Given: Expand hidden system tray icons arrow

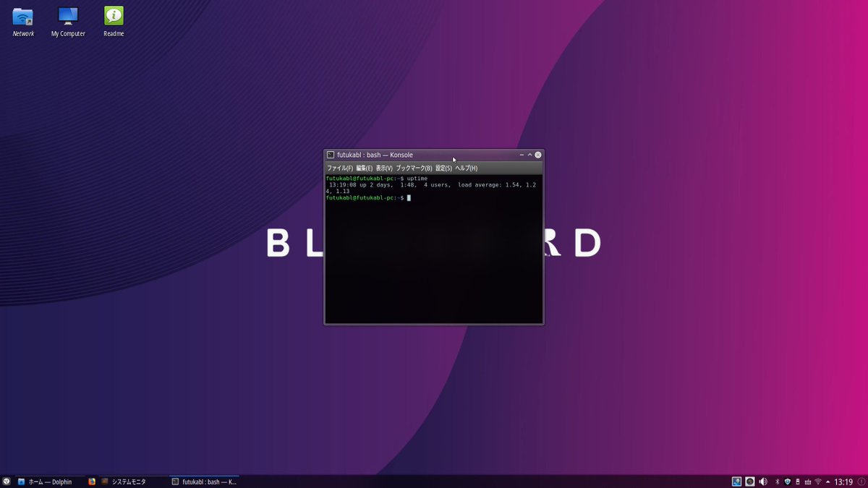Looking at the screenshot, I should click(827, 481).
